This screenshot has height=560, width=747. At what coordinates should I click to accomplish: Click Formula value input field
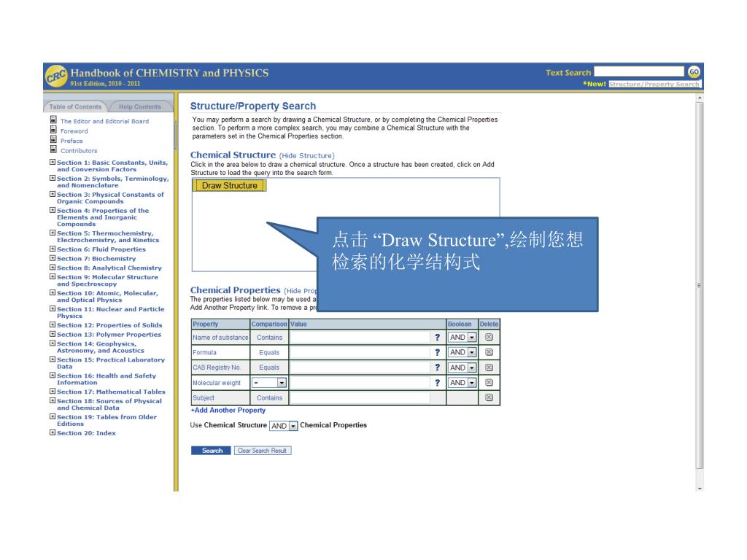click(x=360, y=352)
